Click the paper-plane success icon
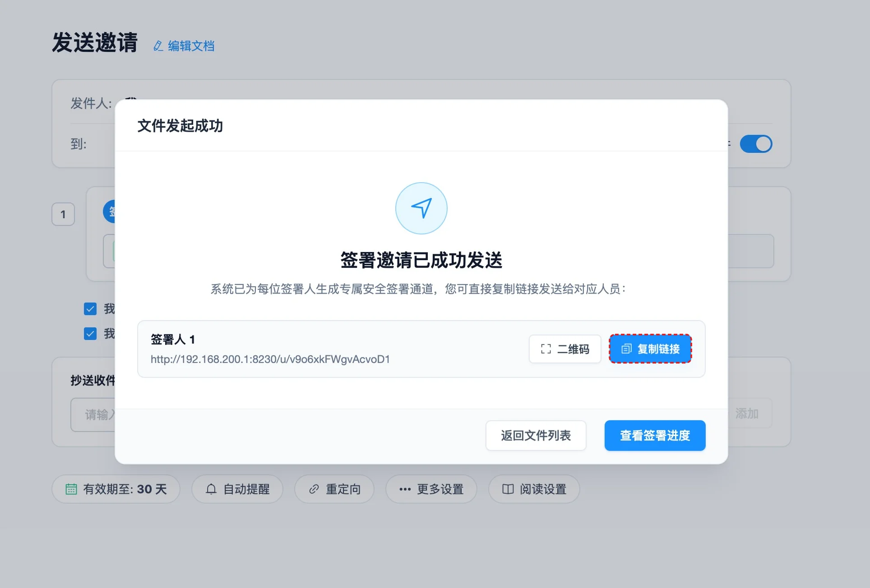Image resolution: width=870 pixels, height=588 pixels. tap(421, 208)
